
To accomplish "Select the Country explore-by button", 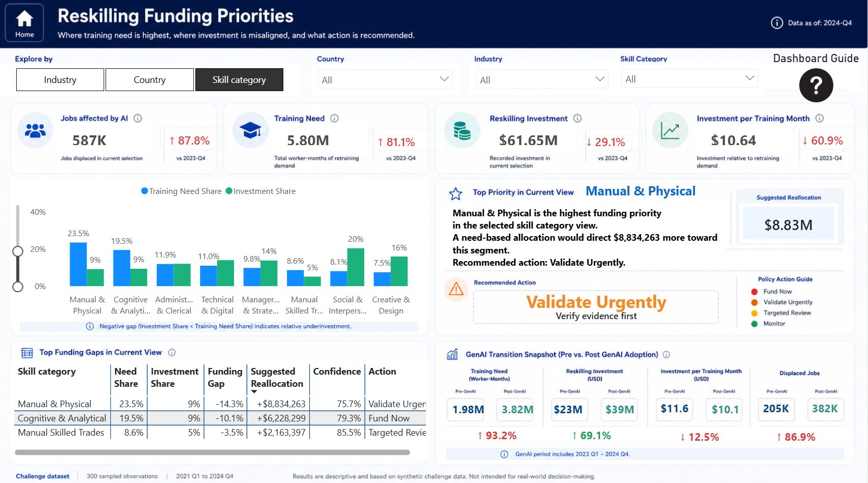I will (150, 80).
